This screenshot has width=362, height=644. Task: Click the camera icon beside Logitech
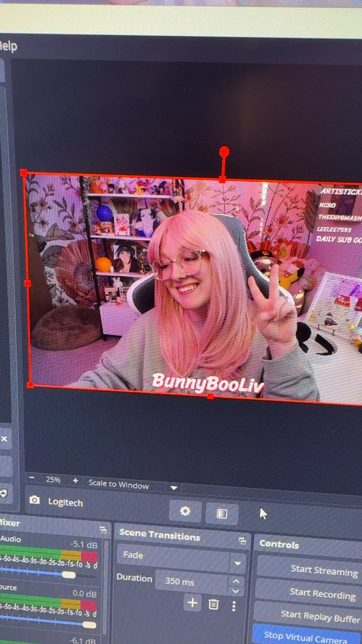pos(35,500)
